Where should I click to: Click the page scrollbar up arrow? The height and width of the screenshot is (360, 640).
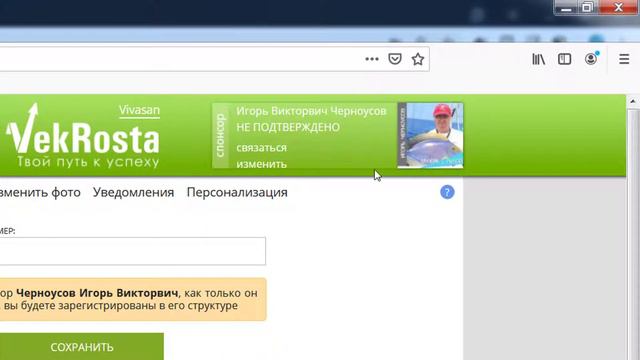tap(633, 101)
